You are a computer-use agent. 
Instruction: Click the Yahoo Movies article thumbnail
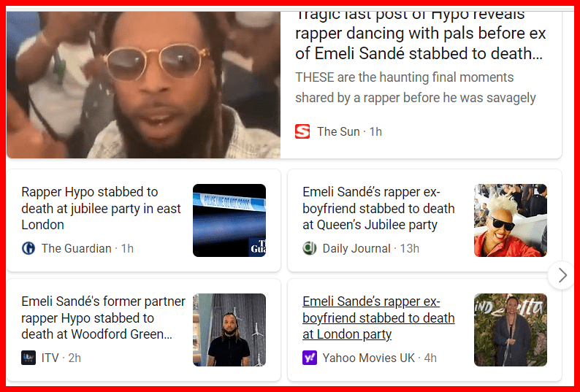[511, 330]
